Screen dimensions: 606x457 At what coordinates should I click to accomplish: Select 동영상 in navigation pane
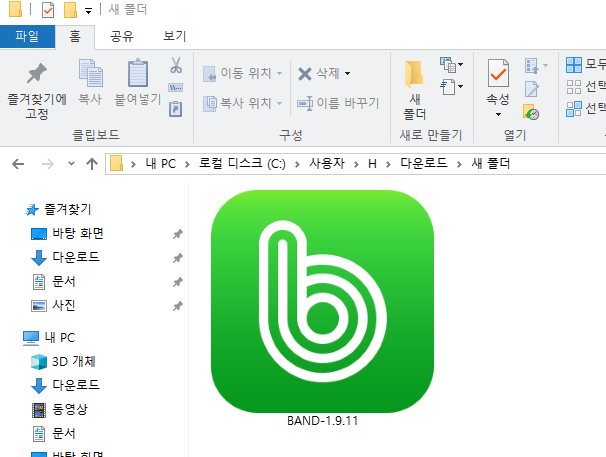[x=70, y=409]
